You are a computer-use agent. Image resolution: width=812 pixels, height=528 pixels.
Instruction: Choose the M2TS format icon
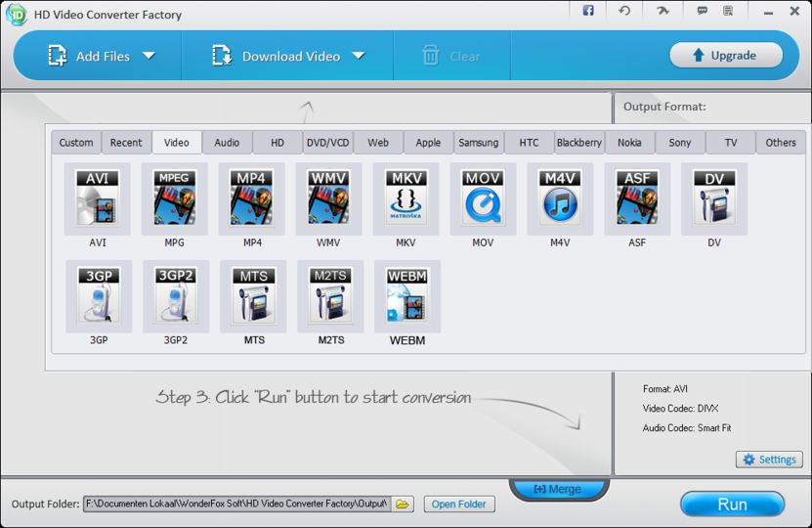[x=330, y=296]
